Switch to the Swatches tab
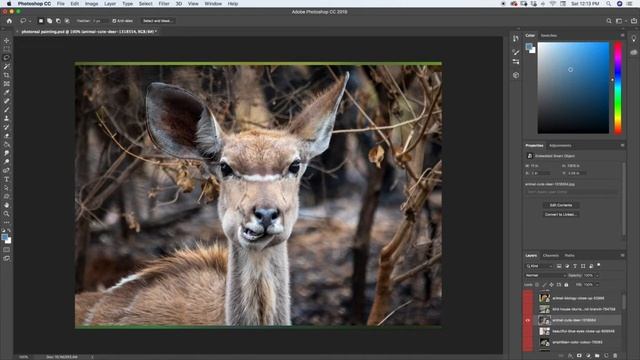The width and height of the screenshot is (640, 360). click(x=549, y=36)
